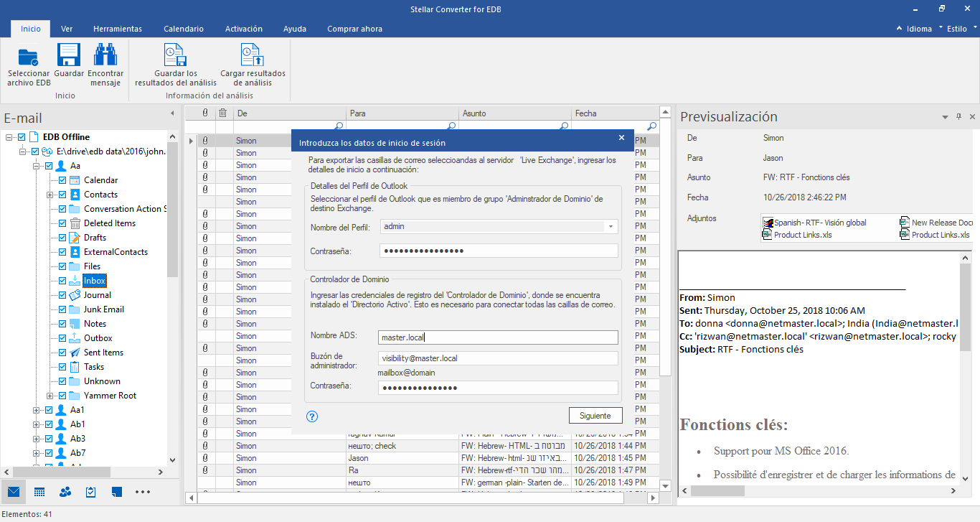Sort by Asunto column header
Screen dimensions: 980x522
click(x=515, y=113)
